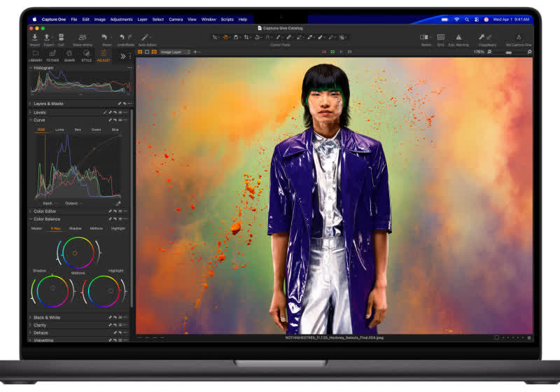Select the Shadow tab in Color Balance
Viewport: 560px width, 392px height.
pos(75,228)
